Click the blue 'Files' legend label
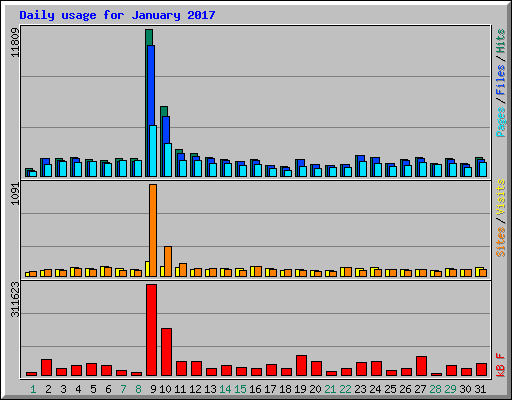Image resolution: width=512 pixels, height=400 pixels. [501, 80]
